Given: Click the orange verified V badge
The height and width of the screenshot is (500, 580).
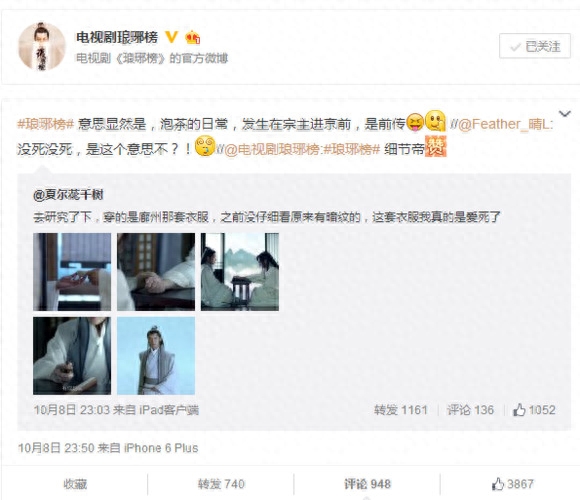Looking at the screenshot, I should [171, 37].
